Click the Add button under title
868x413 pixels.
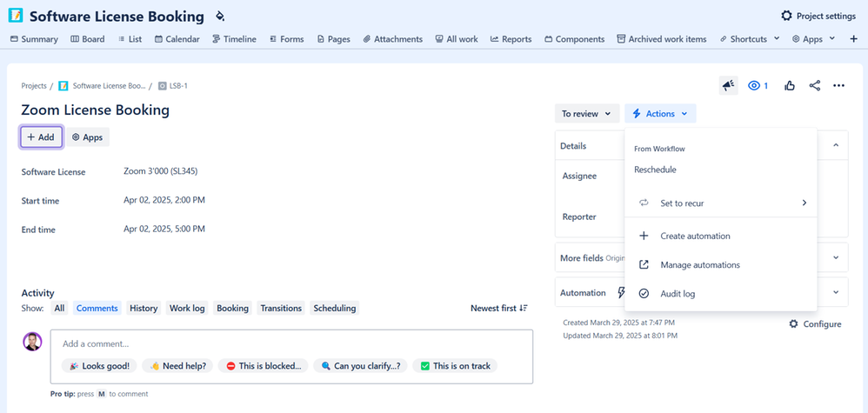[41, 137]
